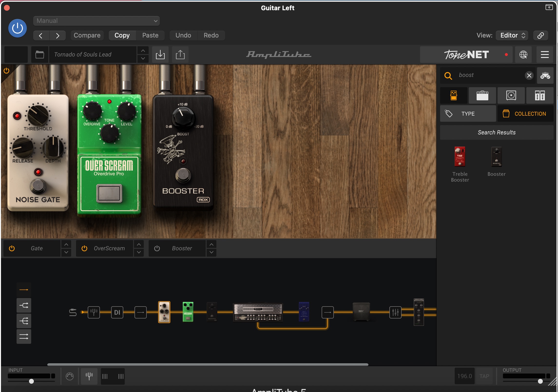Select the Booster search result thumbnail
The height and width of the screenshot is (392, 558).
[x=496, y=157]
